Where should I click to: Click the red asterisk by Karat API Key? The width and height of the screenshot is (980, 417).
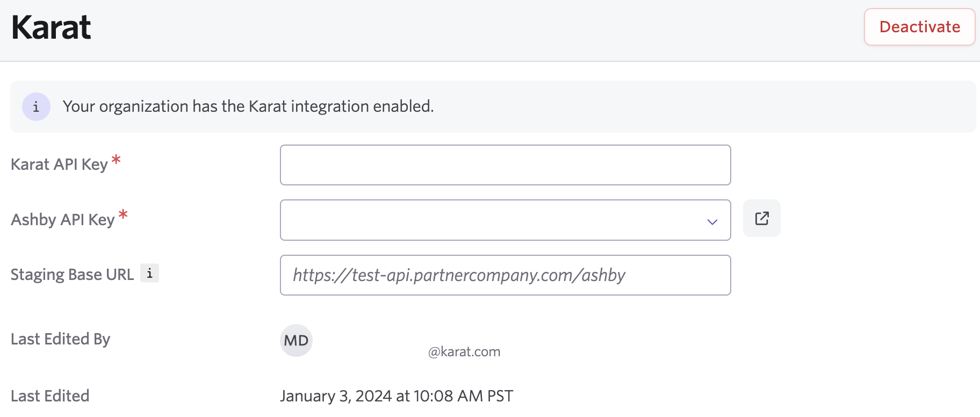pos(116,160)
